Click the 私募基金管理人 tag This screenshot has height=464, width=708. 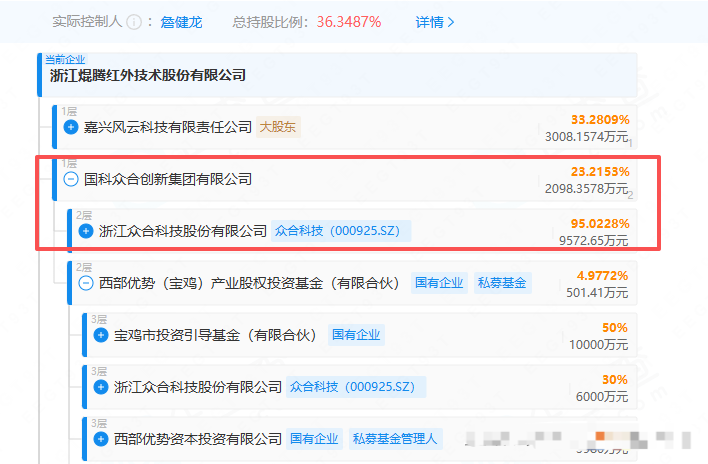[x=395, y=439]
